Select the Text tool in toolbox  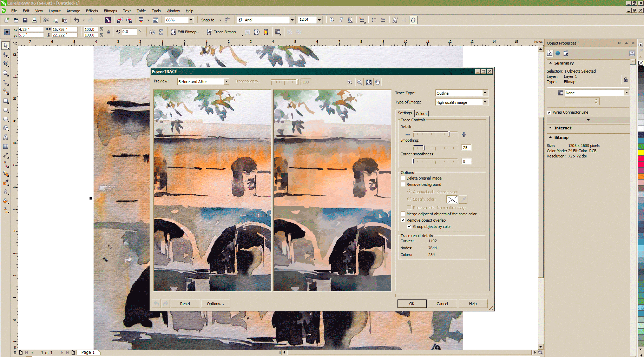(6, 137)
